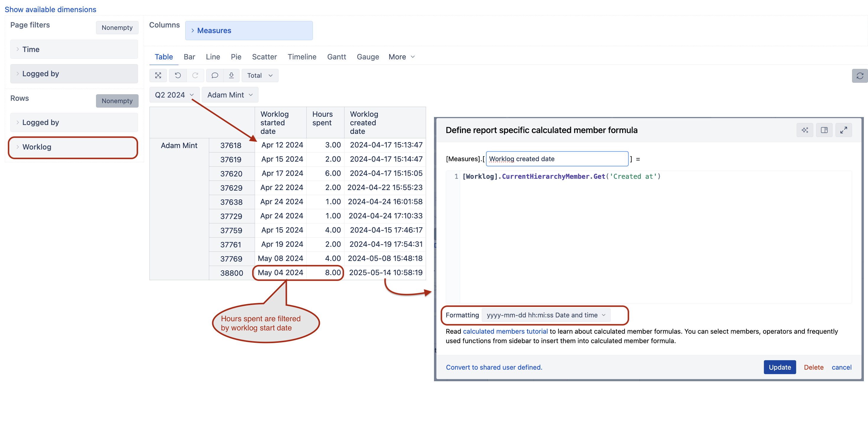Click the Apr 19 2024 started date cell
The width and height of the screenshot is (868, 422).
pyautogui.click(x=280, y=244)
